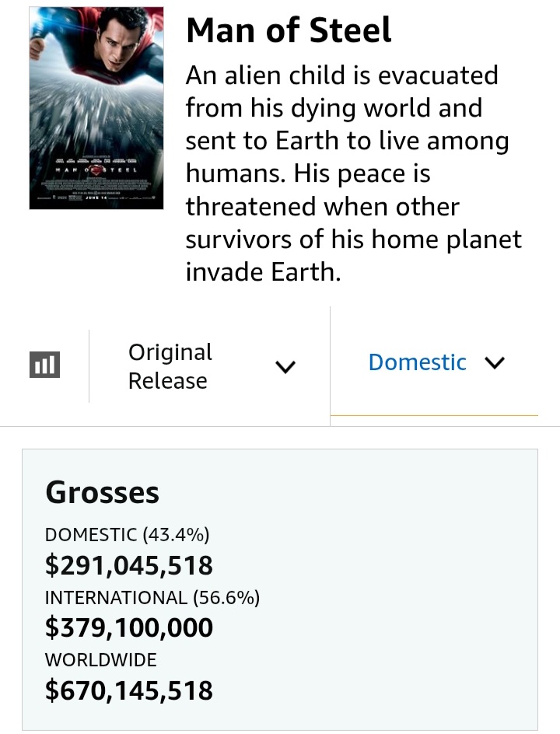Click the Man of Steel title
The image size is (560, 734).
pos(289,31)
